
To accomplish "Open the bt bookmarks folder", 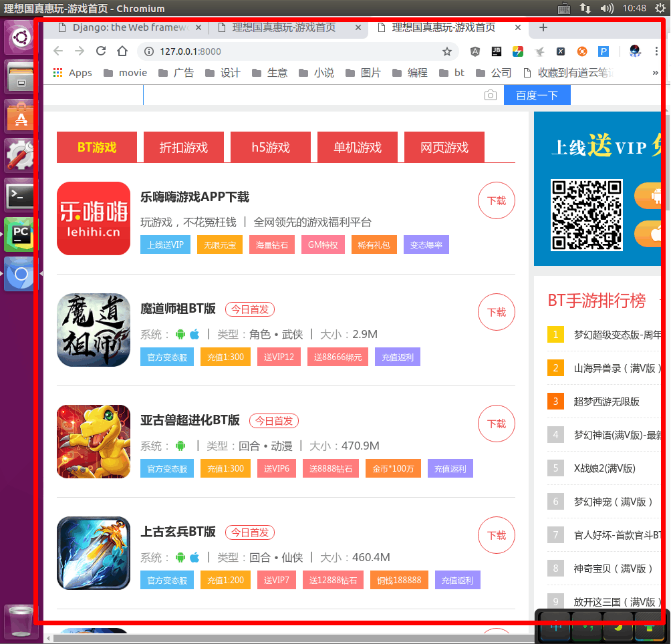I will pyautogui.click(x=452, y=73).
